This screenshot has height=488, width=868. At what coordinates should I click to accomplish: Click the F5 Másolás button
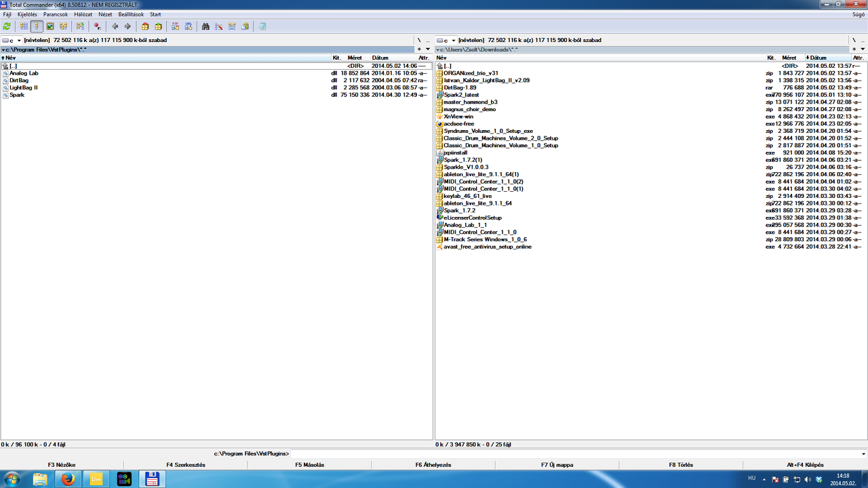pyautogui.click(x=310, y=465)
